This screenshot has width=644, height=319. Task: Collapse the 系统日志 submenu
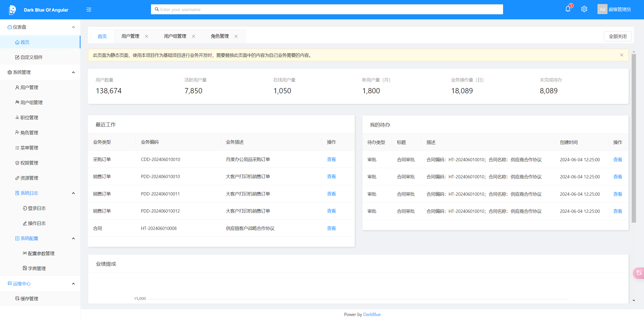(73, 193)
